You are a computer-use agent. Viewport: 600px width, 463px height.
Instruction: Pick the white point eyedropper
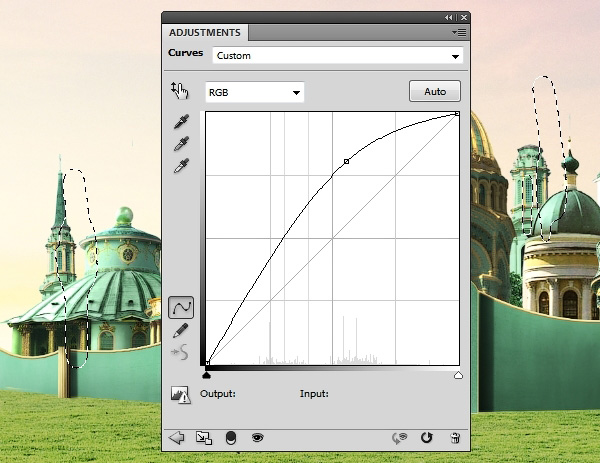coord(181,165)
